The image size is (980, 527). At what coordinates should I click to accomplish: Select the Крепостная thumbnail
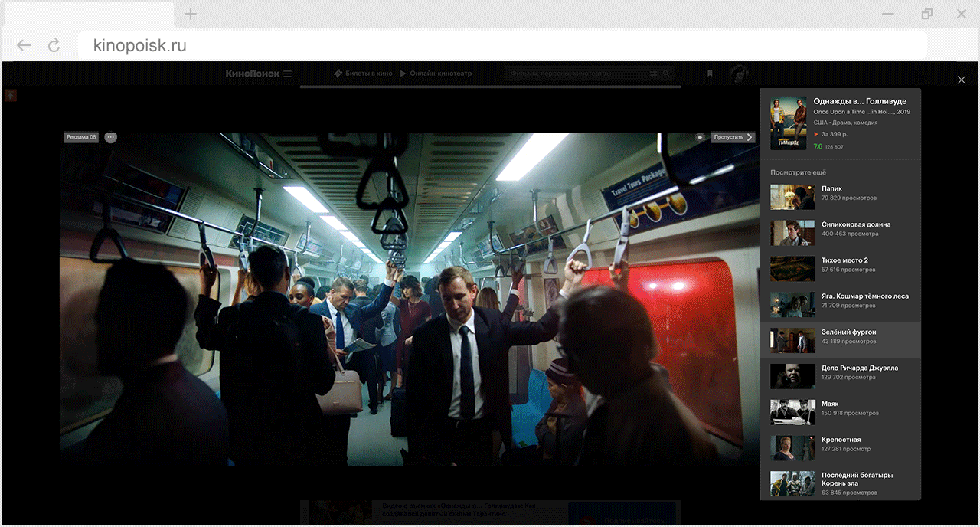coord(793,448)
